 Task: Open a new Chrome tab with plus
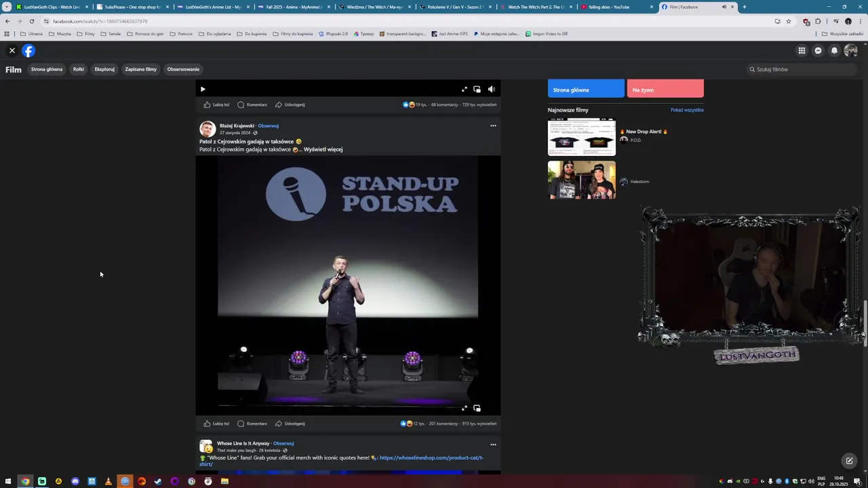[x=744, y=7]
